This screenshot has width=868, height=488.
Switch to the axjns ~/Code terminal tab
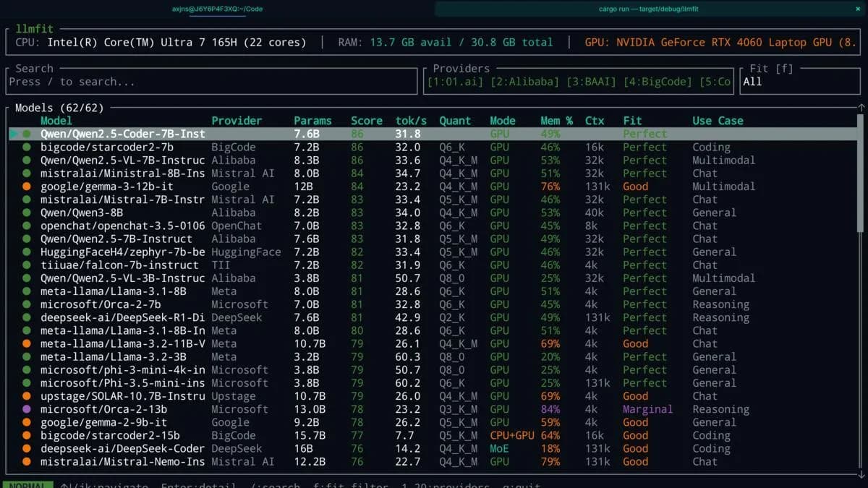217,9
